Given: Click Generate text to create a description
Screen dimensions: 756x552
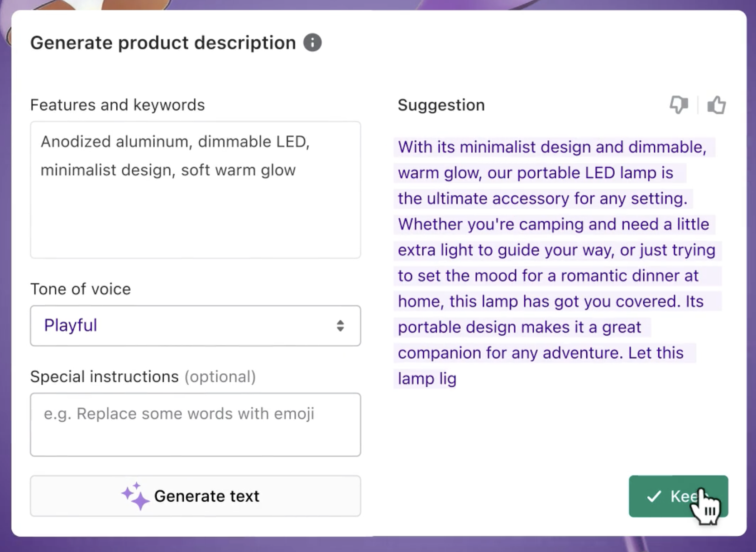Looking at the screenshot, I should tap(195, 496).
